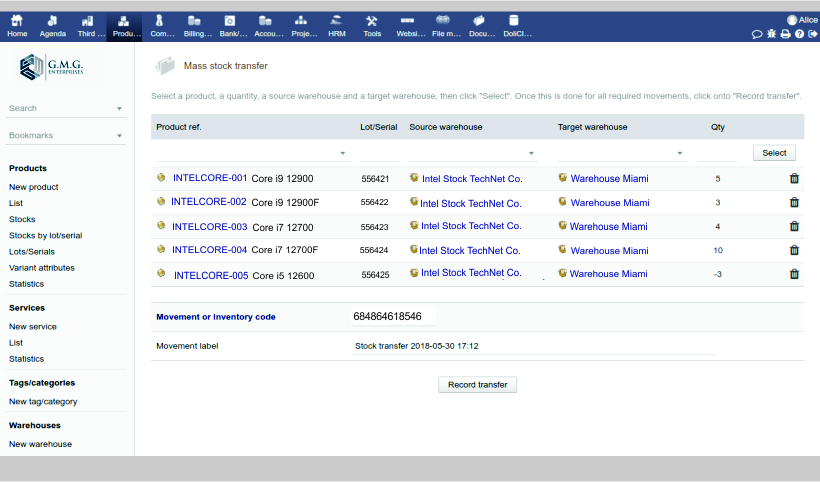Click trash icon for INTELCORE-005 row
The height and width of the screenshot is (482, 820).
794,274
